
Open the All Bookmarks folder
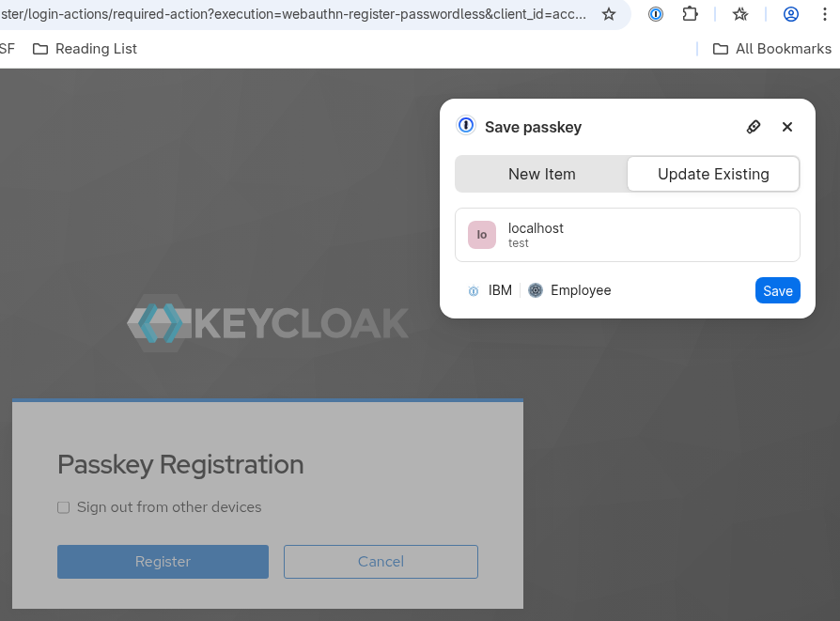772,48
